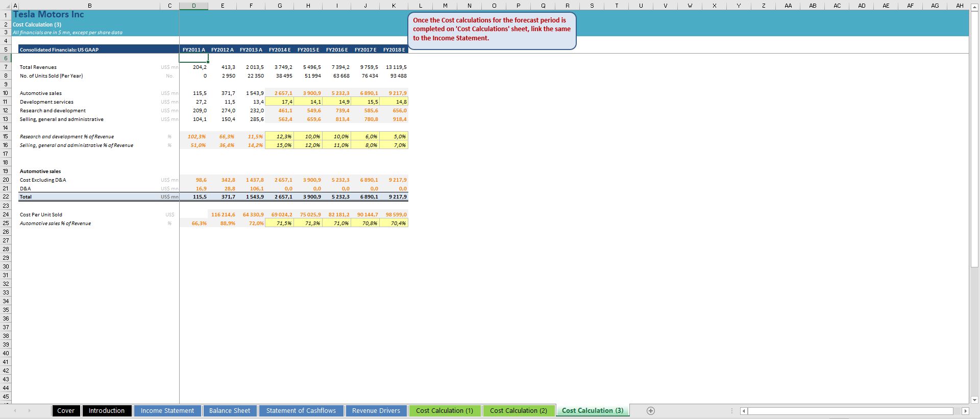The image size is (980, 419).
Task: Click the 'Tesla Motors Inc' title cell
Action: pyautogui.click(x=48, y=15)
